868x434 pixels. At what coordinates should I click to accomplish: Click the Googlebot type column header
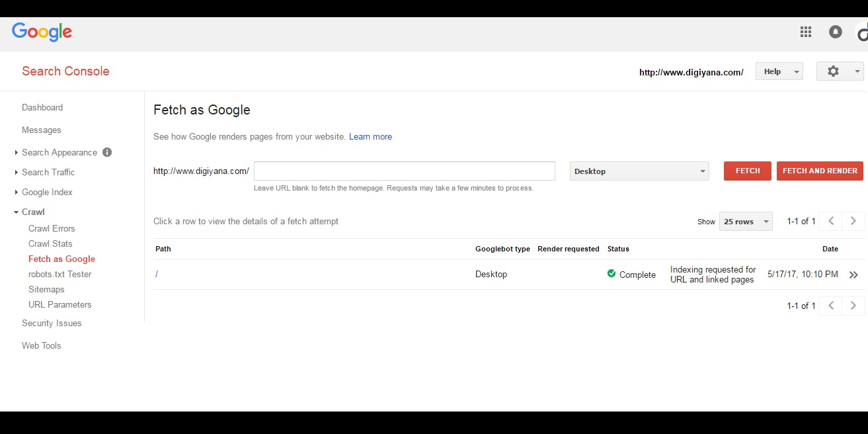502,249
